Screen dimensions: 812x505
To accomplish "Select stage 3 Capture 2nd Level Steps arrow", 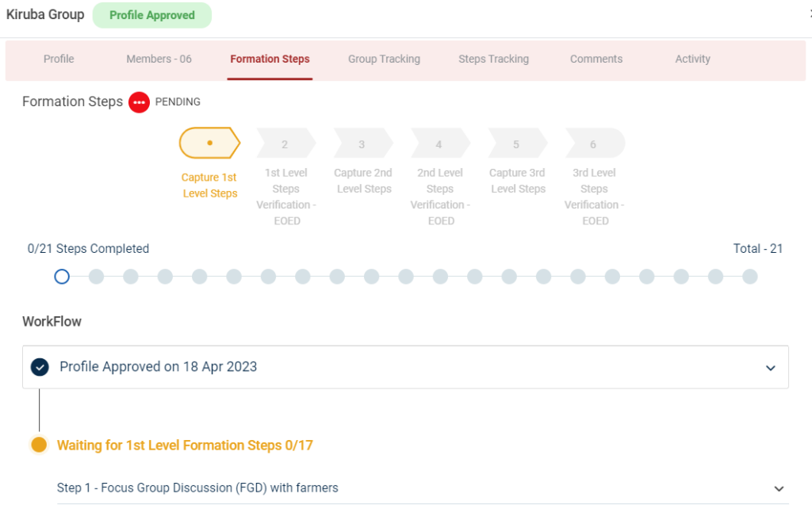I will tap(362, 144).
